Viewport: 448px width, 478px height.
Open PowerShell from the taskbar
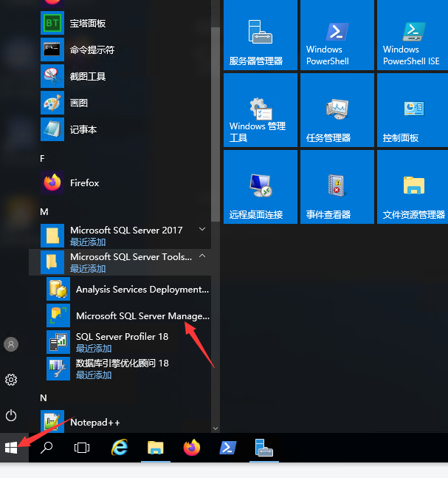[x=228, y=448]
